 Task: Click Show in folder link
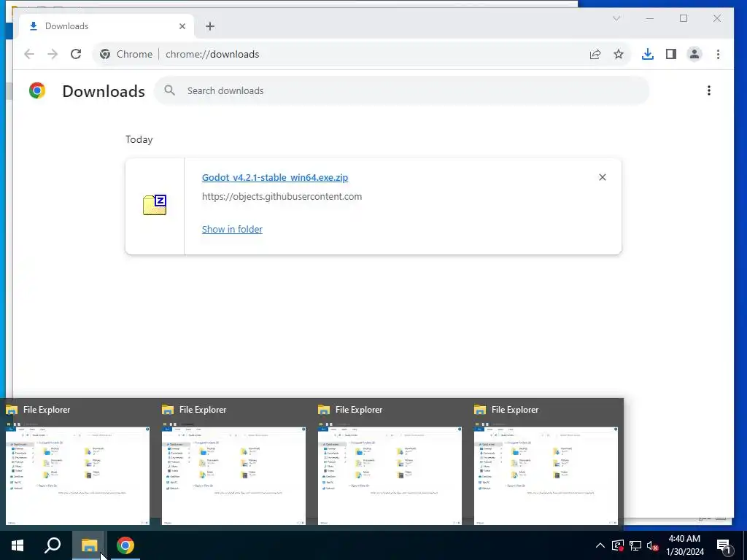232,230
